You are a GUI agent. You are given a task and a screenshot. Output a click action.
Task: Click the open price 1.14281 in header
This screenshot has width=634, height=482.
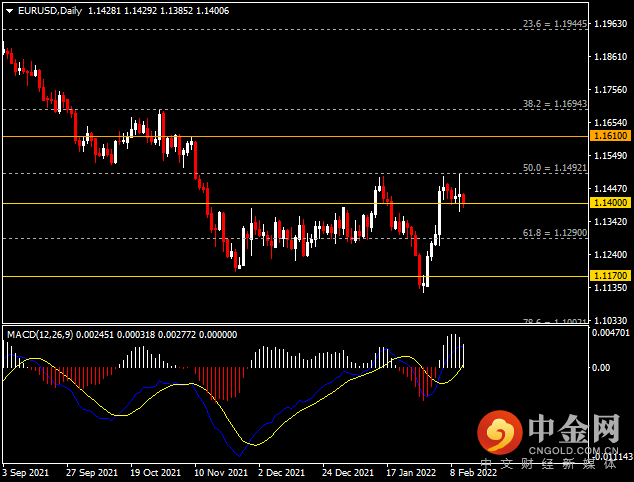point(104,11)
